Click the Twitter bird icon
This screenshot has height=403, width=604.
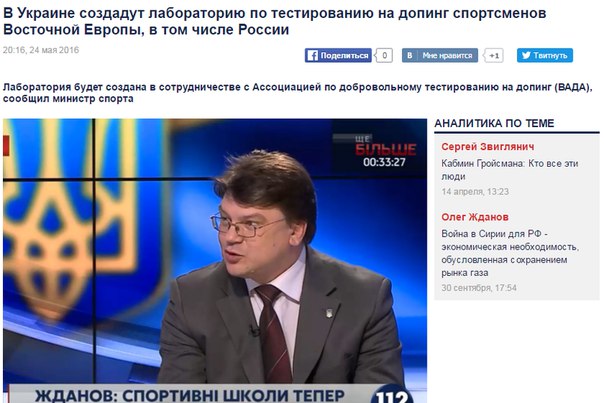(x=526, y=55)
